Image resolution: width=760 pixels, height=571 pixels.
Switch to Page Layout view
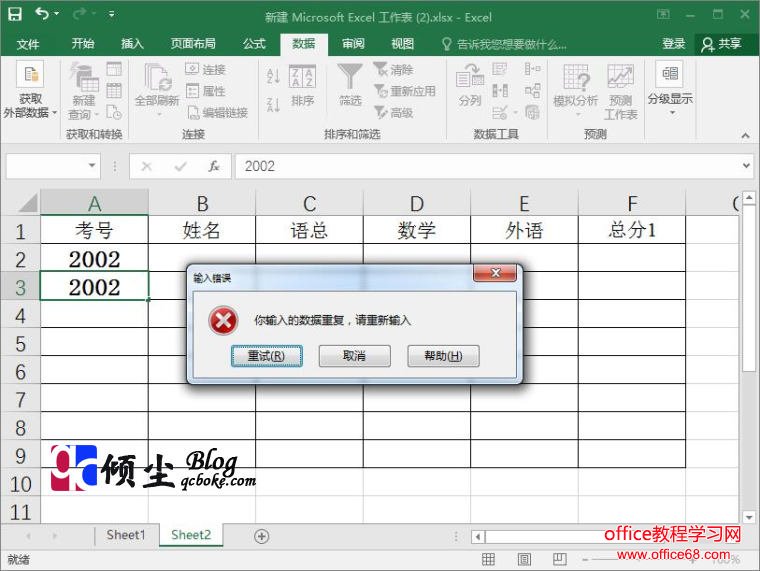pyautogui.click(x=524, y=559)
